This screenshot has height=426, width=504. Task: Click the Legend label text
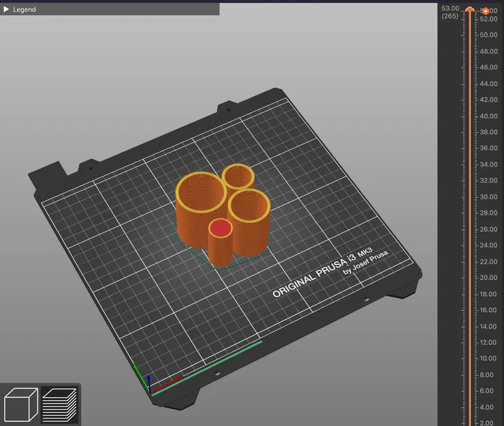pos(25,10)
